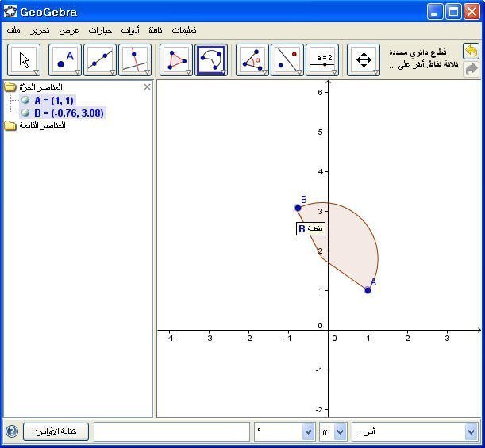The height and width of the screenshot is (448, 485).
Task: Collapse the العناصر الحرّة folder
Action: point(10,87)
